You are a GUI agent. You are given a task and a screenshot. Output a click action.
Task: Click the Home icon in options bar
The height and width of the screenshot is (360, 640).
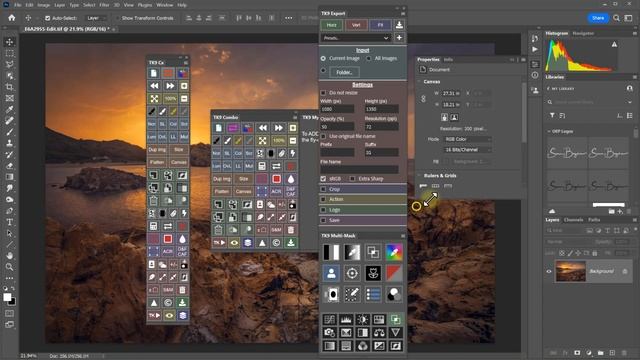[x=11, y=18]
